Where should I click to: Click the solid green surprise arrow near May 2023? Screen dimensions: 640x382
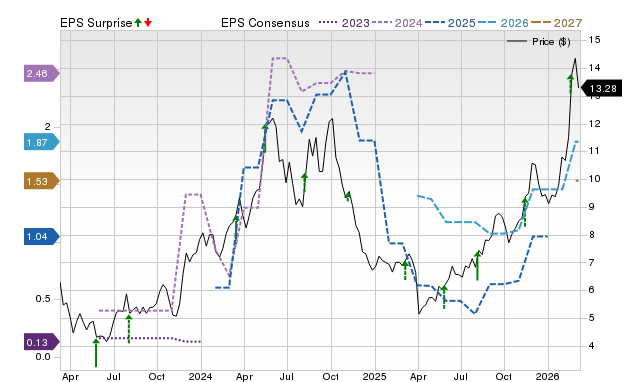pyautogui.click(x=96, y=353)
